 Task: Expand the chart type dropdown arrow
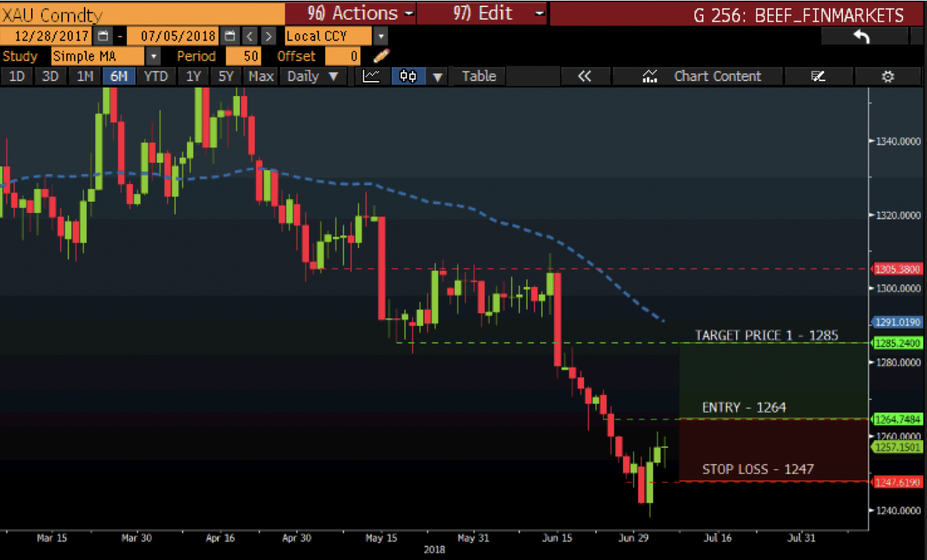(x=438, y=76)
